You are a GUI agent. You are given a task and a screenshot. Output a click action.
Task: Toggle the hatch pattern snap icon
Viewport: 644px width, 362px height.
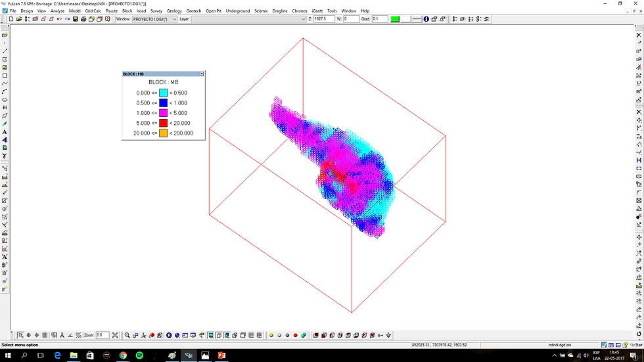pyautogui.click(x=78, y=335)
